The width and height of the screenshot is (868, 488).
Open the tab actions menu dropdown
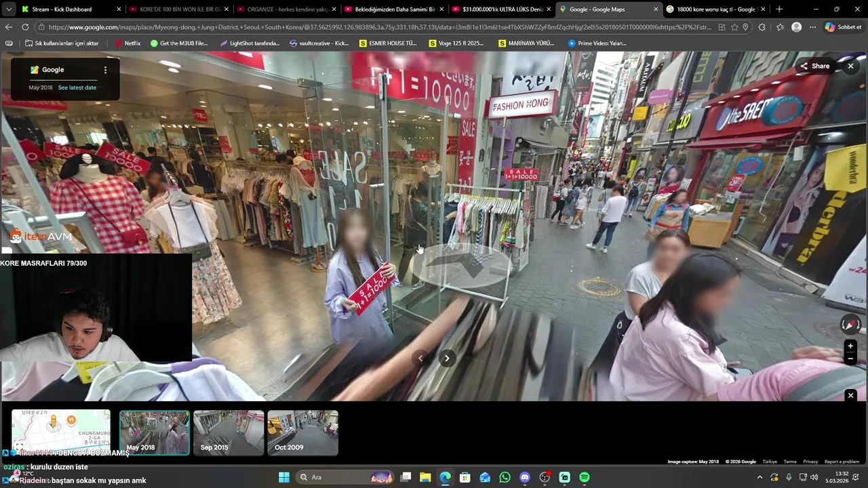[x=8, y=9]
